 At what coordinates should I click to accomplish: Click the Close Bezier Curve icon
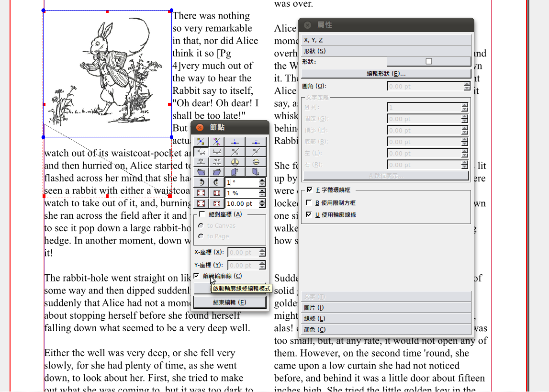click(217, 162)
